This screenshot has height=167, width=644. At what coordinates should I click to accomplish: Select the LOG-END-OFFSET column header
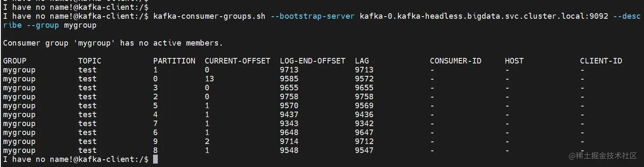tap(313, 61)
